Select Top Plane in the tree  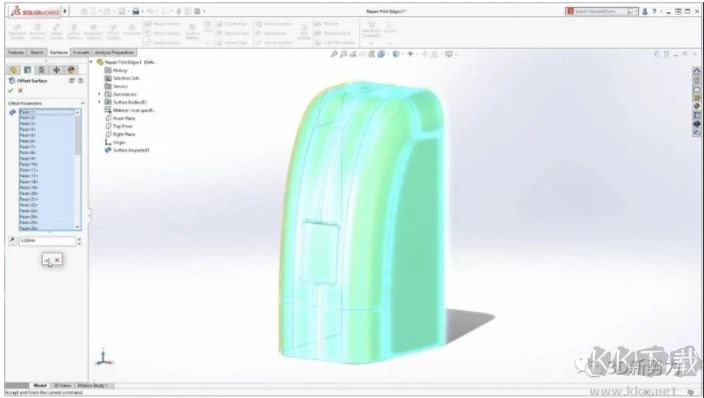point(122,126)
